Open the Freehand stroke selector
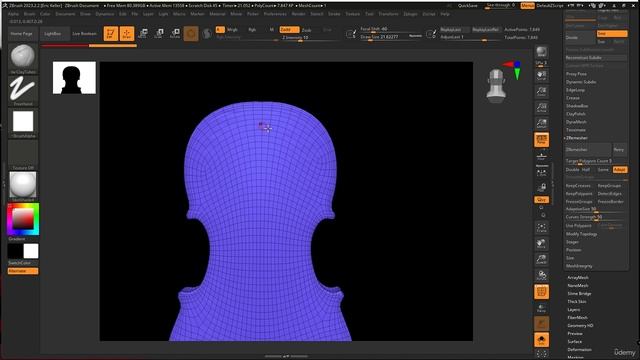This screenshot has width=640, height=360. pyautogui.click(x=23, y=89)
